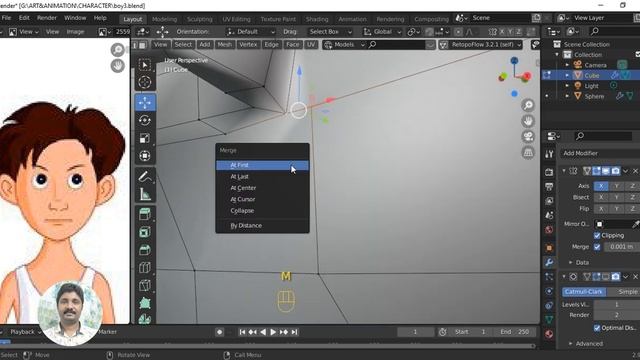Select the Transform tool
Viewport: 640px width, 360px height.
[145, 156]
